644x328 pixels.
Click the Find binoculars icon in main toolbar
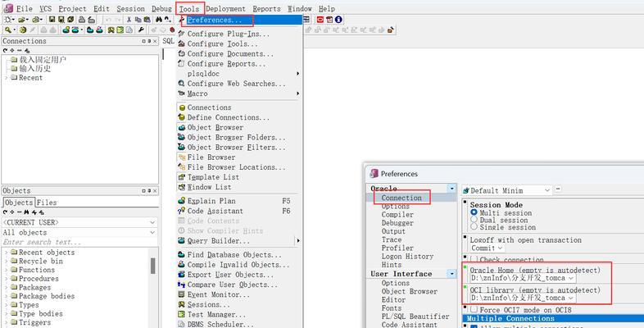[x=159, y=20]
